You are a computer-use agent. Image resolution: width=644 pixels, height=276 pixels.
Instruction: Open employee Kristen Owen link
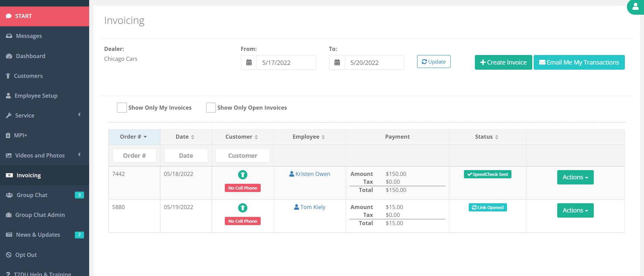[312, 174]
